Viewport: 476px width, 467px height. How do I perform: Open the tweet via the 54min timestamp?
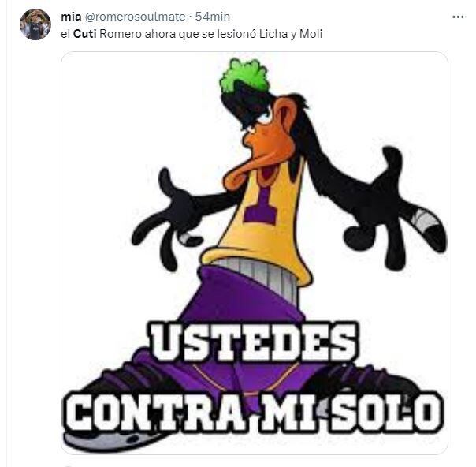[213, 17]
